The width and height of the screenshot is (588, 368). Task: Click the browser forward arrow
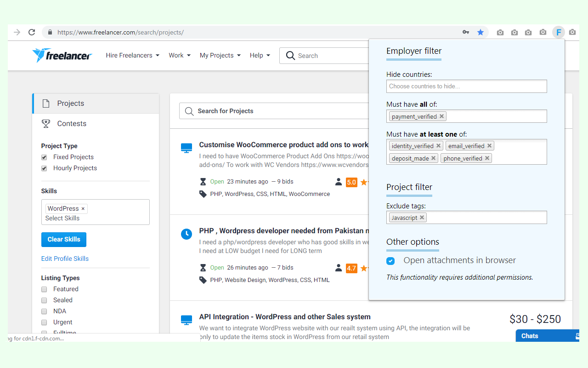coord(17,32)
